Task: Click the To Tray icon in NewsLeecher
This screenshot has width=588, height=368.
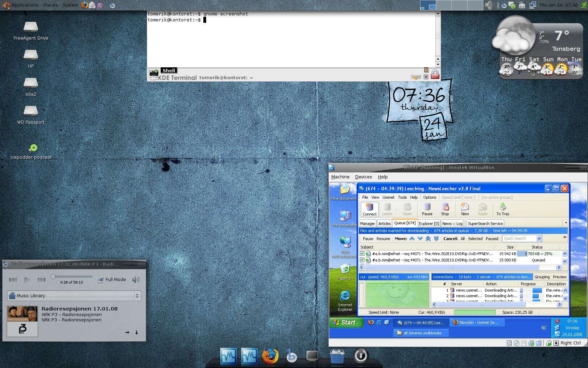Action: pos(503,209)
